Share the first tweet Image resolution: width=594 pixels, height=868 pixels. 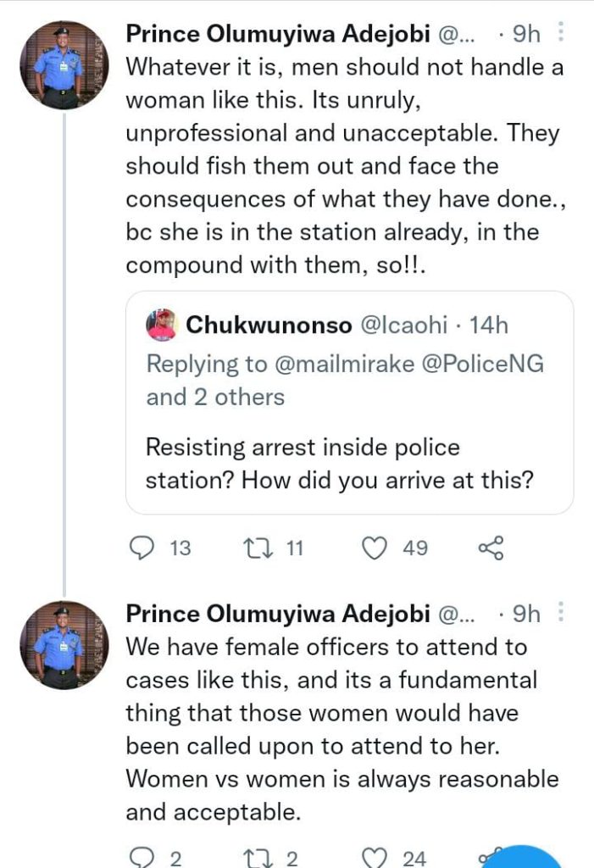click(x=491, y=548)
